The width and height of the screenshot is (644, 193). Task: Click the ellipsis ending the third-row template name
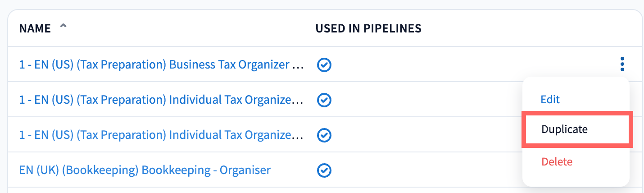[x=298, y=136]
